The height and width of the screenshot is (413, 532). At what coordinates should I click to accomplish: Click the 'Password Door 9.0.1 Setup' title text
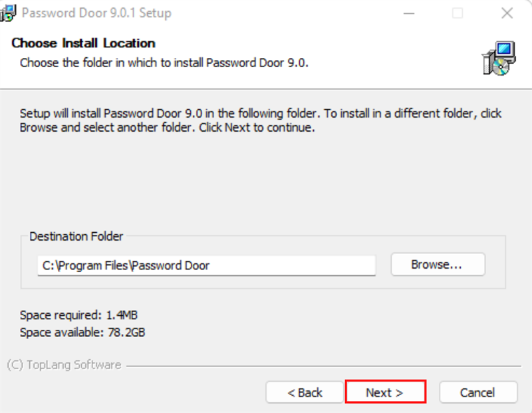click(96, 13)
